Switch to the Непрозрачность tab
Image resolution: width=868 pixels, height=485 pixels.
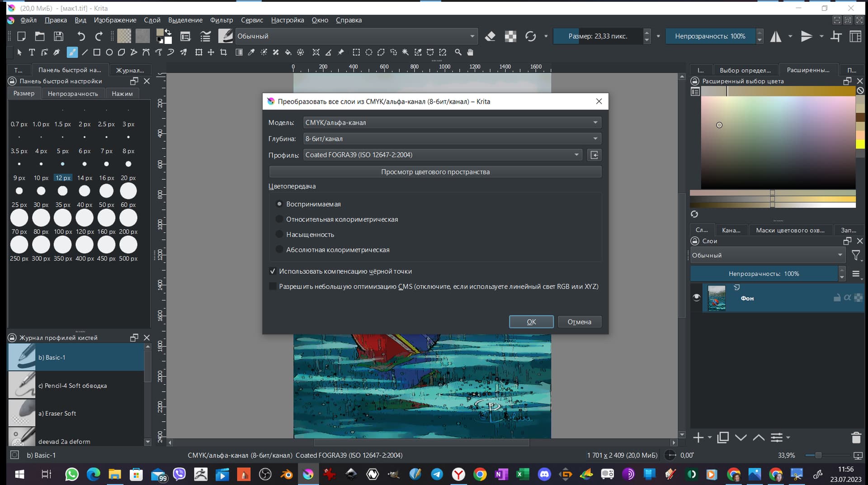click(73, 94)
